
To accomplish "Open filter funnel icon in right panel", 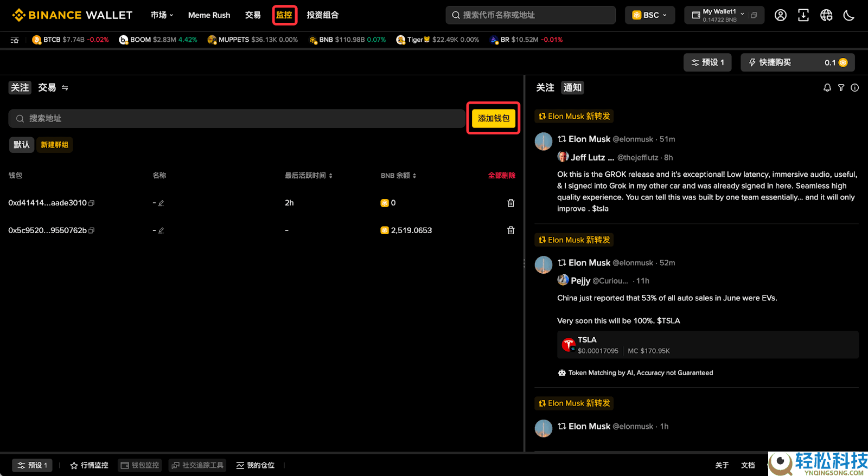I will pos(841,87).
